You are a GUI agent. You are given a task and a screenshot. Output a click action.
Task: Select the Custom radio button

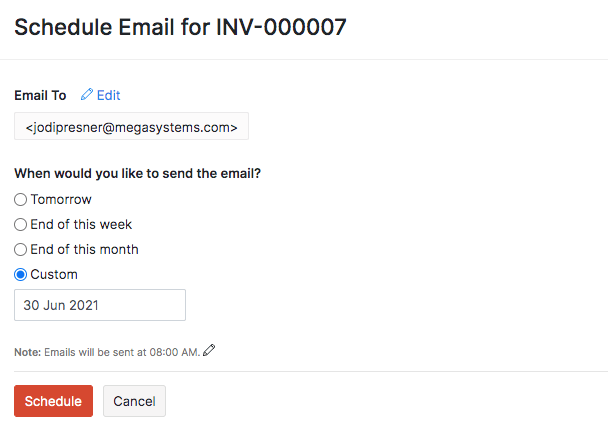[x=21, y=274]
